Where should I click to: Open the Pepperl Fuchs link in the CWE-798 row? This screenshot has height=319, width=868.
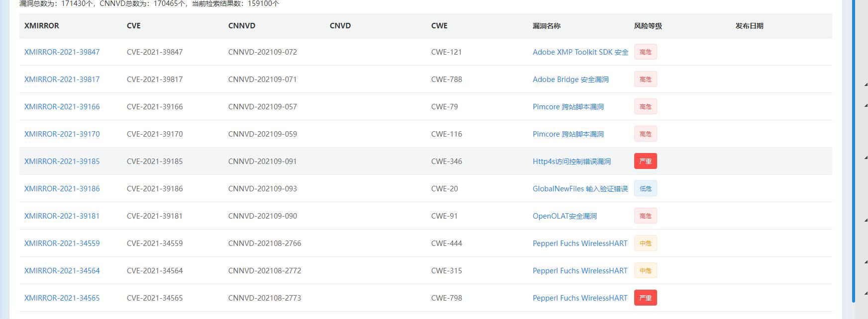click(x=580, y=298)
